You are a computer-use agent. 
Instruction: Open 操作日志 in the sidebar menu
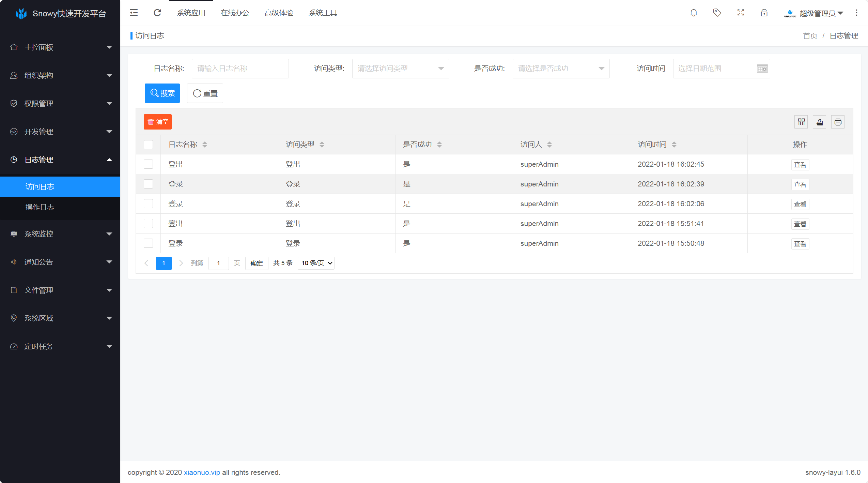click(x=40, y=207)
